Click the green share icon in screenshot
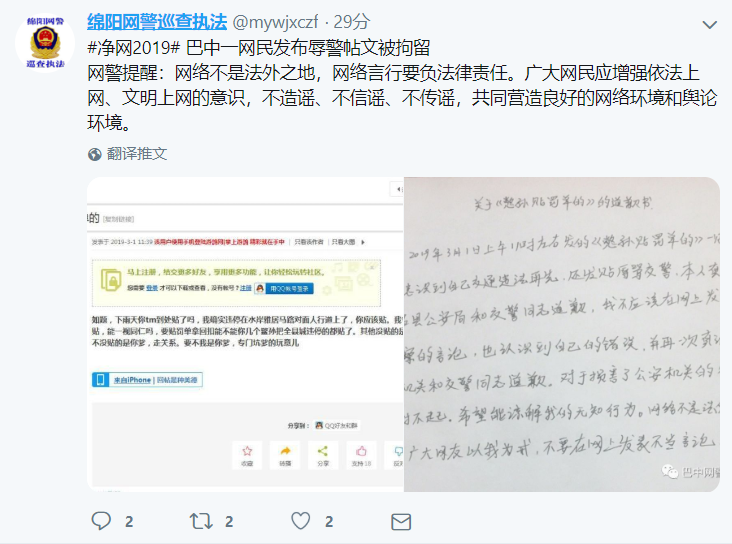This screenshot has width=732, height=544. 323,454
